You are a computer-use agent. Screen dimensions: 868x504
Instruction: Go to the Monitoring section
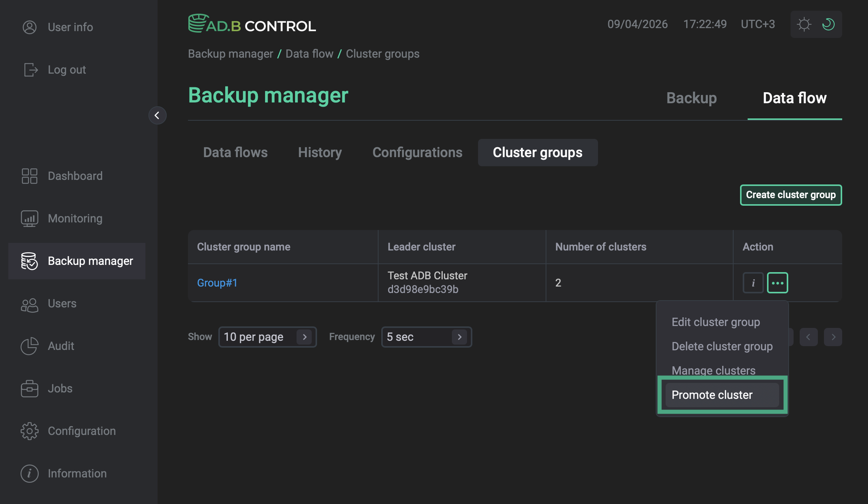click(x=75, y=219)
